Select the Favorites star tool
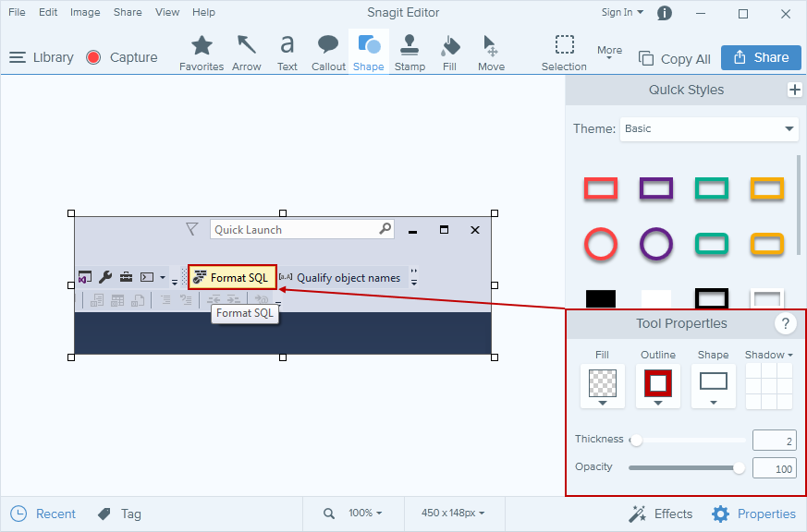Image resolution: width=807 pixels, height=532 pixels. click(202, 53)
